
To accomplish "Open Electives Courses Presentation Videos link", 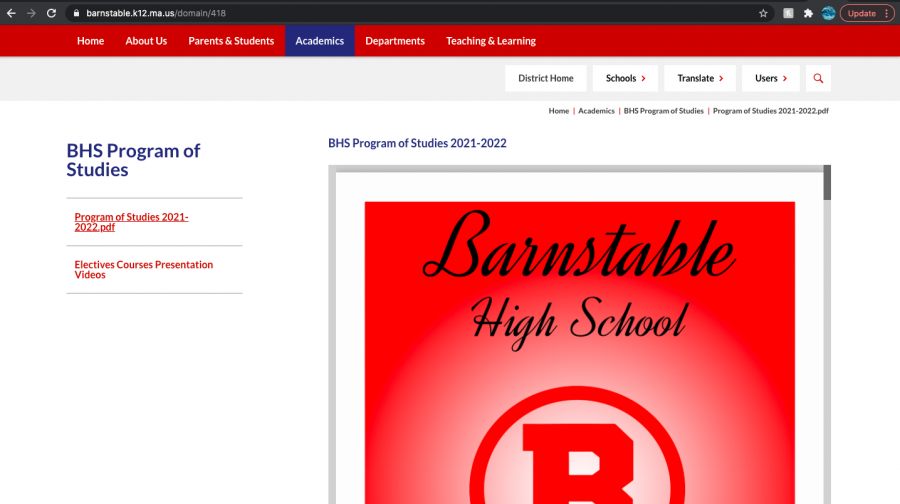I will (143, 269).
